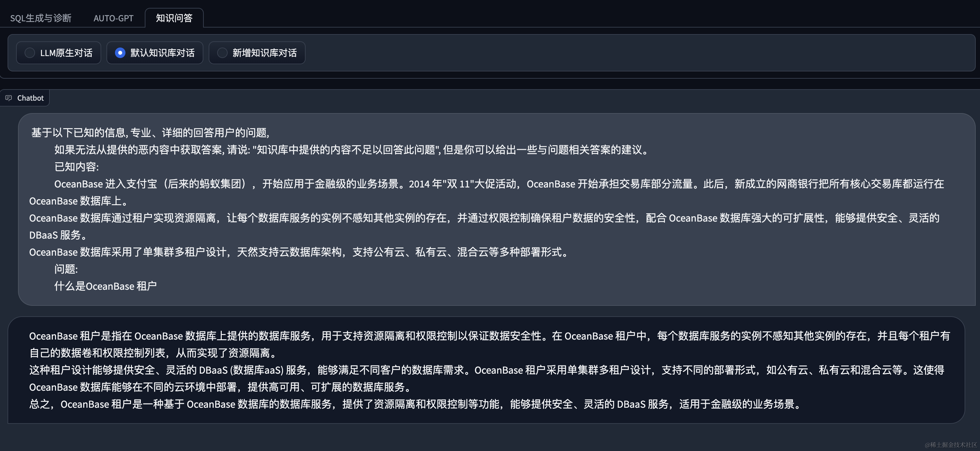Switch to the SQL生成与诊断 tab
Image resolution: width=980 pixels, height=451 pixels.
pos(41,18)
